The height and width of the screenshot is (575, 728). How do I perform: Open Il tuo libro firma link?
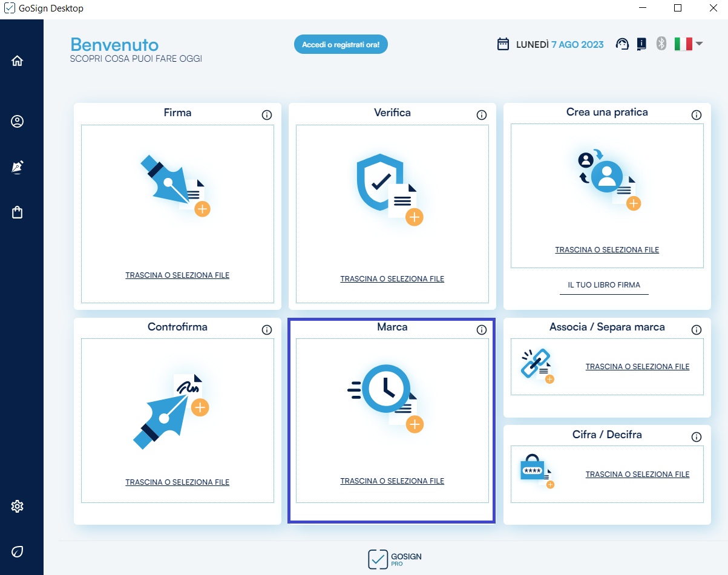coord(604,285)
